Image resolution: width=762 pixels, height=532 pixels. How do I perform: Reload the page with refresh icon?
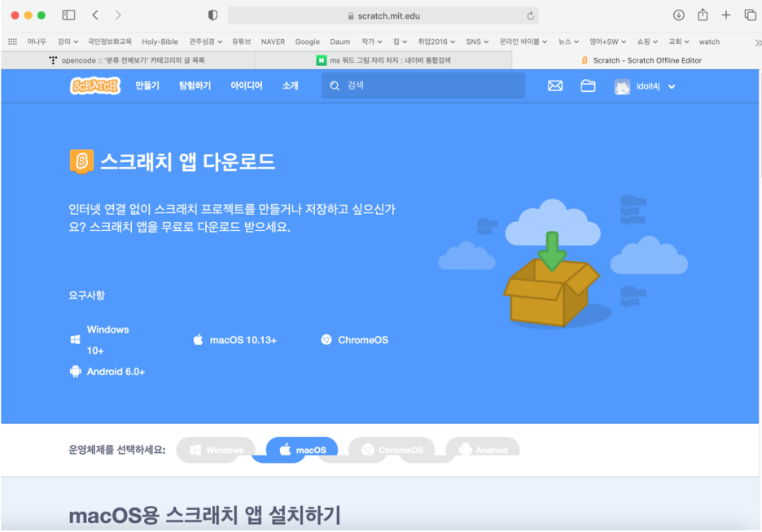tap(530, 15)
